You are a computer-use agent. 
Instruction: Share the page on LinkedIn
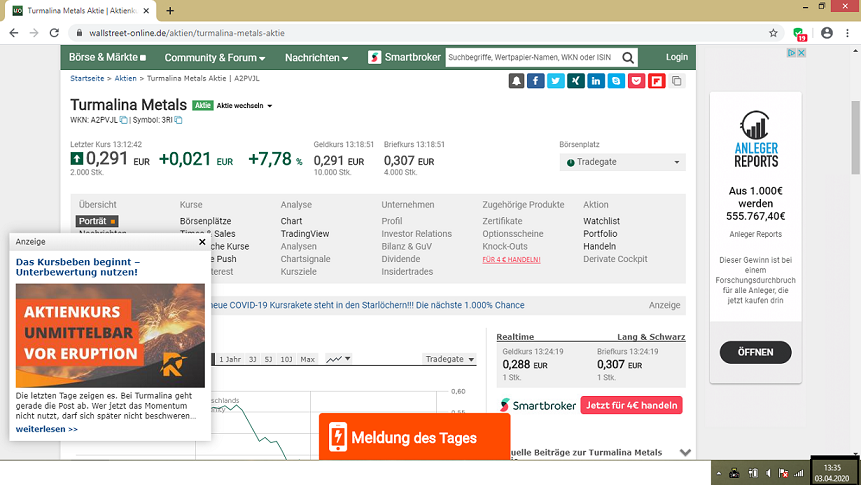point(596,81)
